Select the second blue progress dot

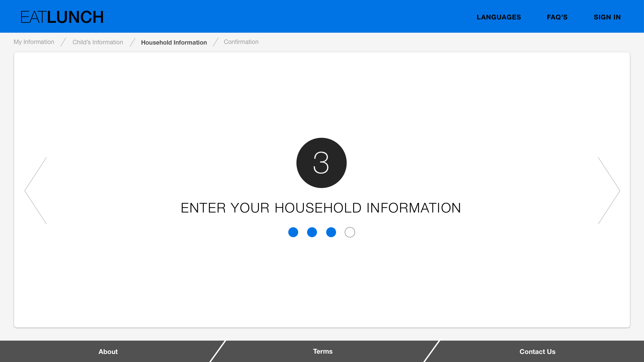pyautogui.click(x=312, y=232)
